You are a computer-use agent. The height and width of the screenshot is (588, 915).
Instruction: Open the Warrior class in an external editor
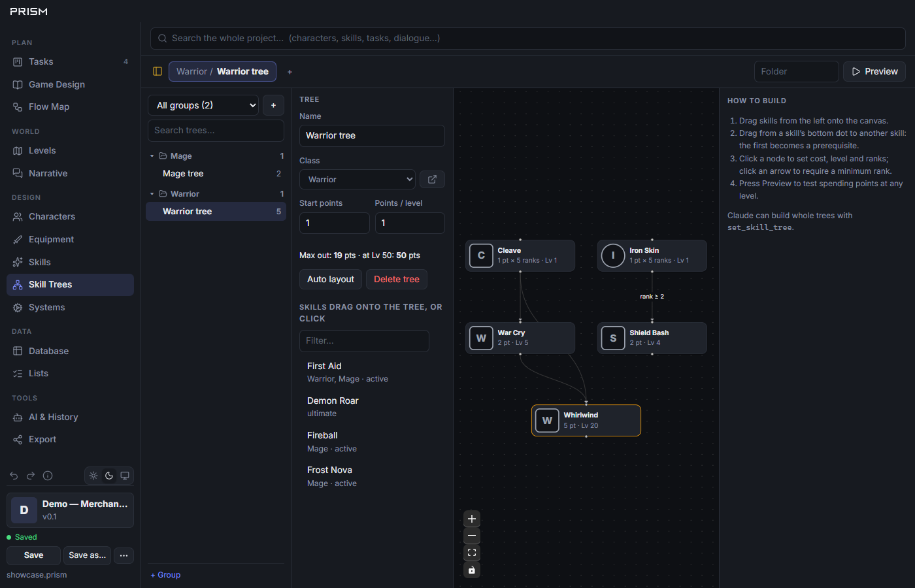pyautogui.click(x=432, y=179)
